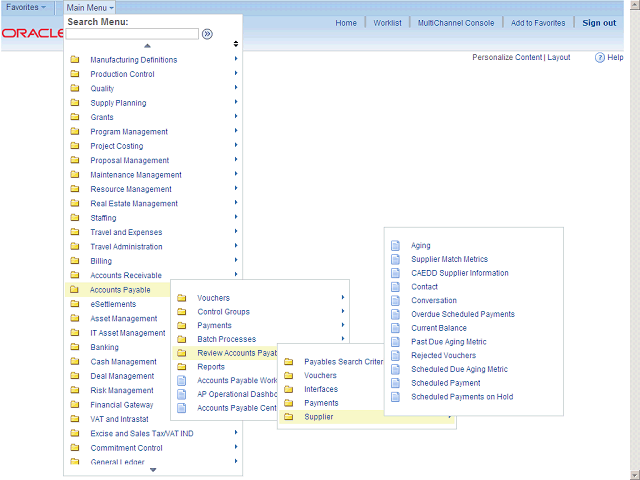Click the scroll down arrow at menu bottom

click(x=153, y=470)
